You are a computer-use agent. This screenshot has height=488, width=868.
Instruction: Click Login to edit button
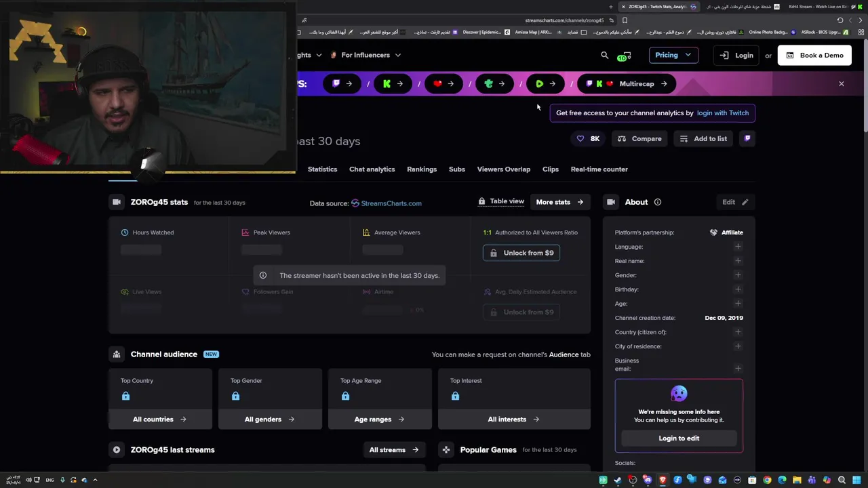click(x=679, y=439)
